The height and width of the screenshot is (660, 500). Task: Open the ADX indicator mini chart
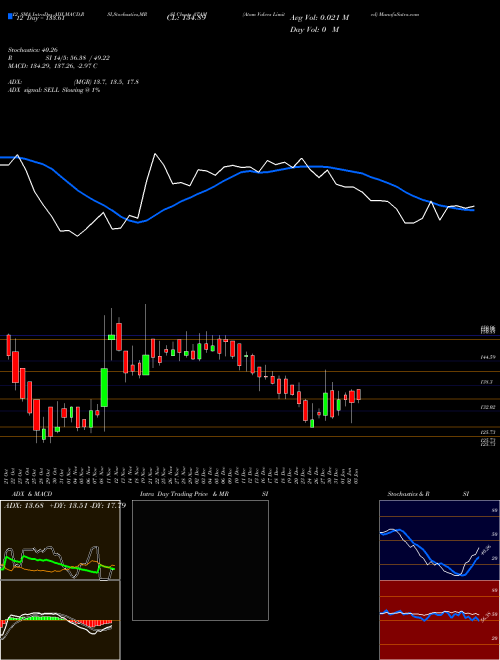click(60, 540)
